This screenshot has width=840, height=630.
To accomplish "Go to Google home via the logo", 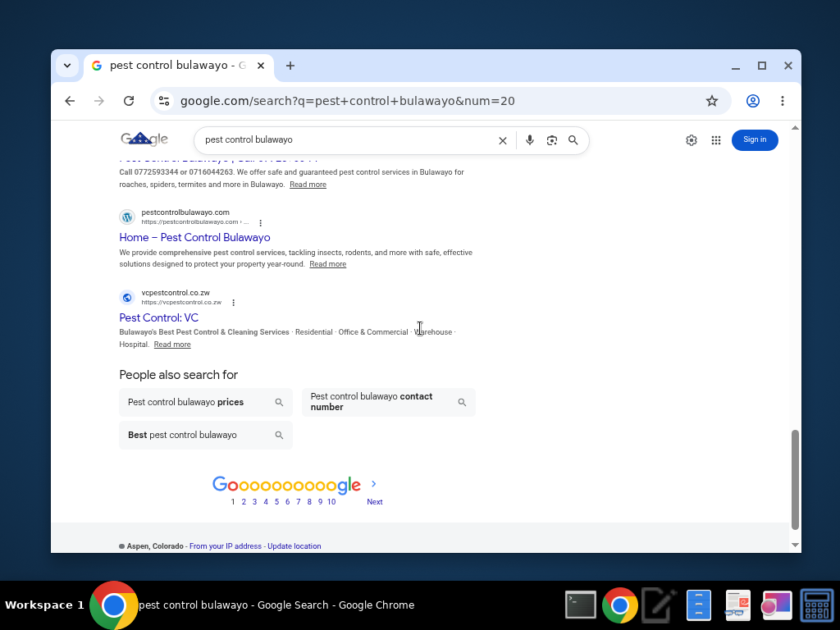I will [144, 139].
